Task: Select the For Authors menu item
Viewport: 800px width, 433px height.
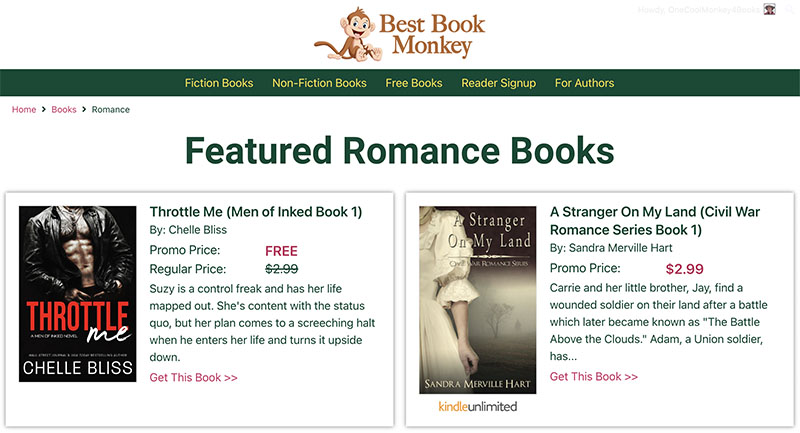Action: [x=584, y=83]
